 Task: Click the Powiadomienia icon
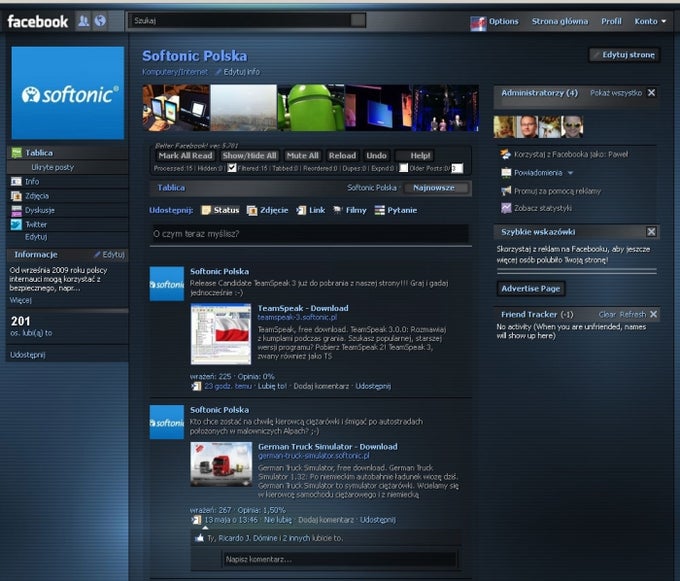click(x=506, y=173)
